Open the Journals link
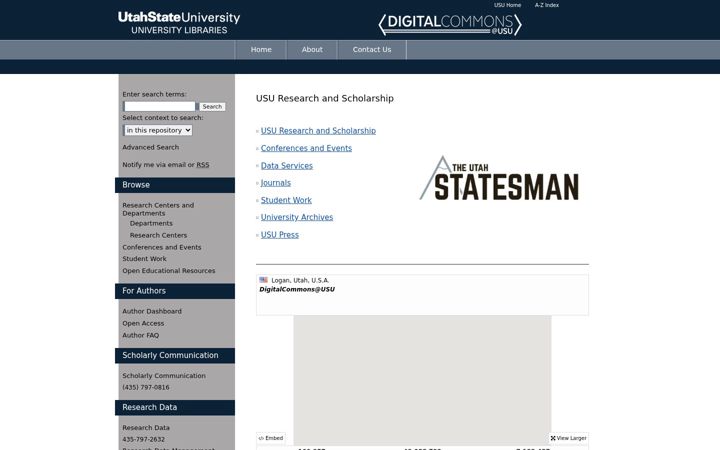This screenshot has height=450, width=720. coord(276,183)
